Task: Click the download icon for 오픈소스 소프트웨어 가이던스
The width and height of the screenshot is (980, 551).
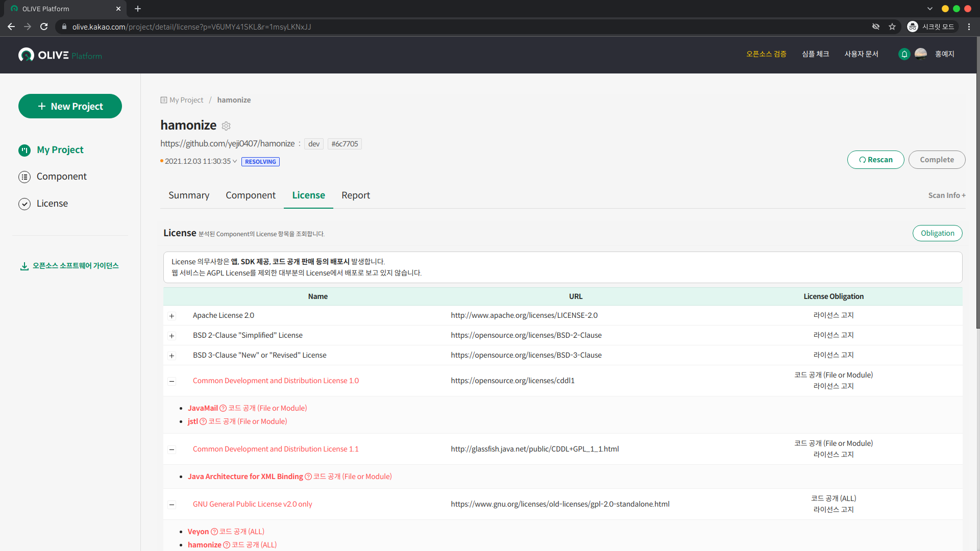Action: pyautogui.click(x=24, y=266)
